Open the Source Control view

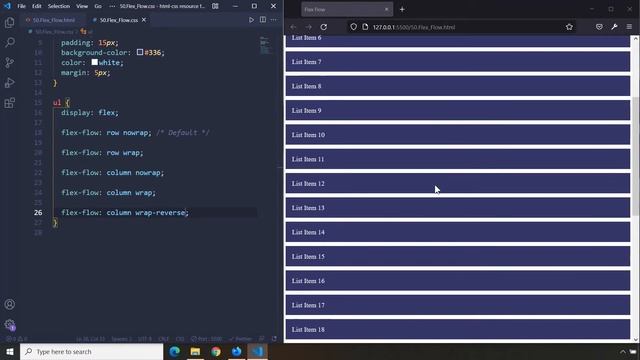point(9,62)
